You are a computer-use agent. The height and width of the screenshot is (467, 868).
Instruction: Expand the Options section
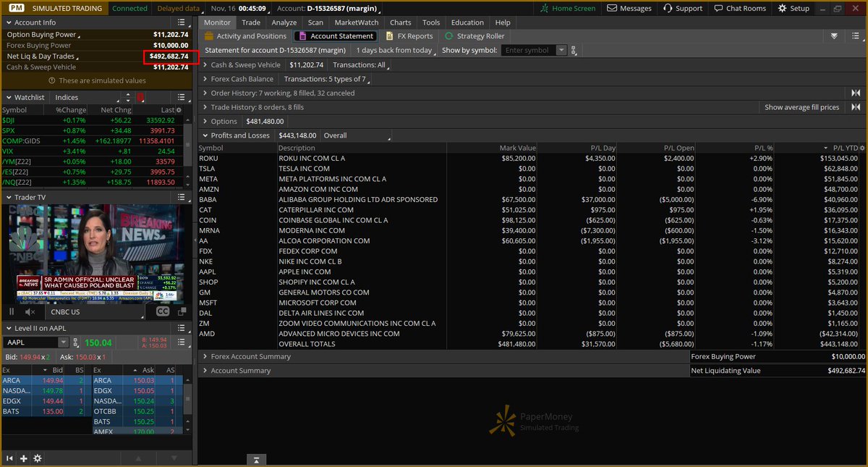pos(205,121)
